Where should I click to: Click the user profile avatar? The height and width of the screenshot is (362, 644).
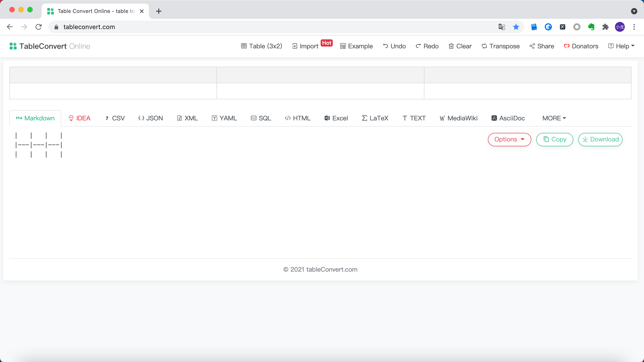point(620,27)
